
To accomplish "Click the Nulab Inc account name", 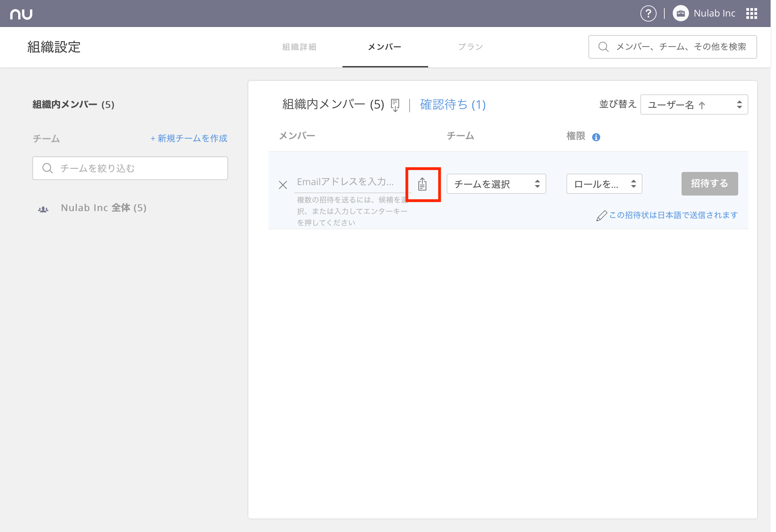I will (715, 13).
